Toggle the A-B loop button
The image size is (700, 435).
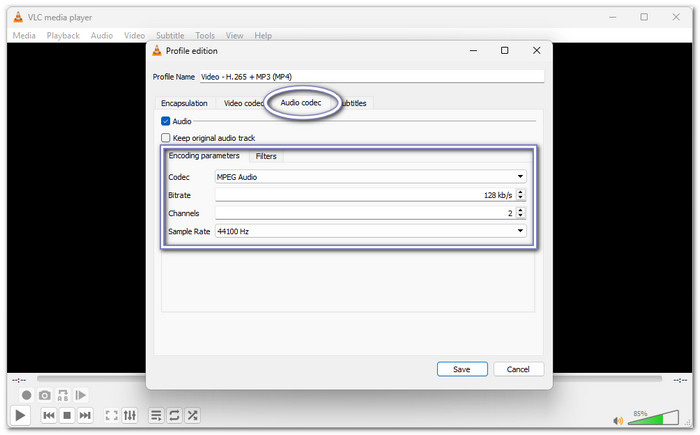tap(62, 395)
